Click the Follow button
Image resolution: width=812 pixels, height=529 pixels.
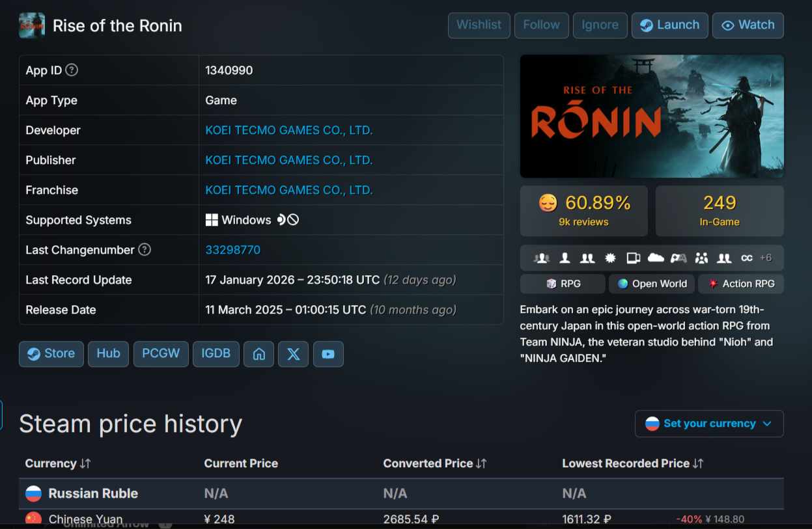[x=541, y=25]
